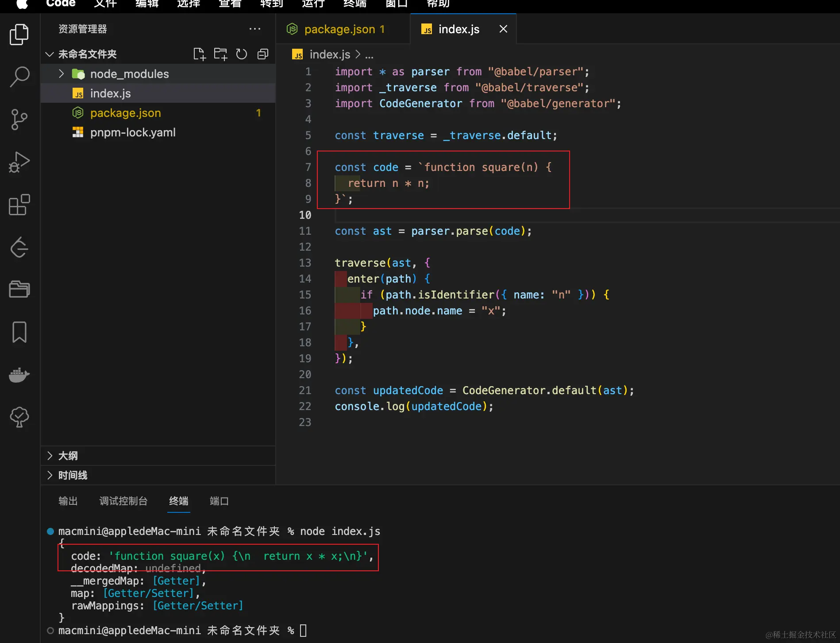Open the 查看 menu
The image size is (840, 643).
click(x=230, y=4)
